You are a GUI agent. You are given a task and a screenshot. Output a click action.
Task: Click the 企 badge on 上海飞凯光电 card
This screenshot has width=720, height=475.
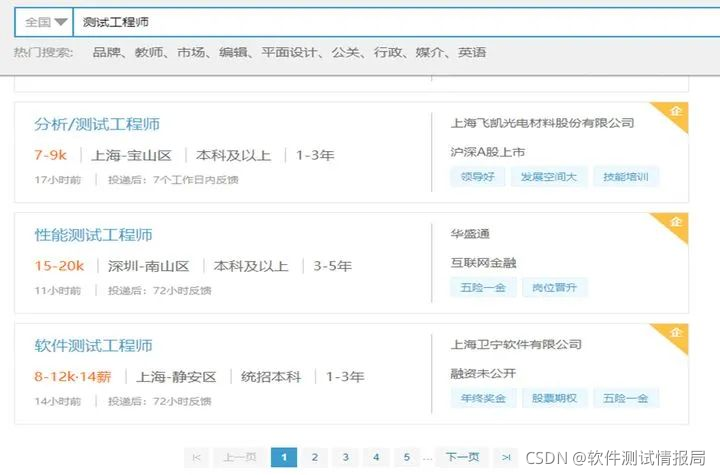(676, 111)
